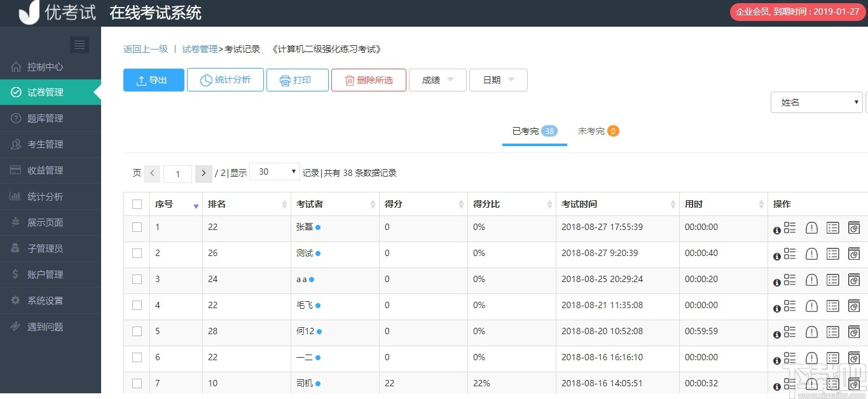Image resolution: width=868 pixels, height=399 pixels.
Task: Click the 统计分析 toolbar button
Action: click(x=225, y=80)
